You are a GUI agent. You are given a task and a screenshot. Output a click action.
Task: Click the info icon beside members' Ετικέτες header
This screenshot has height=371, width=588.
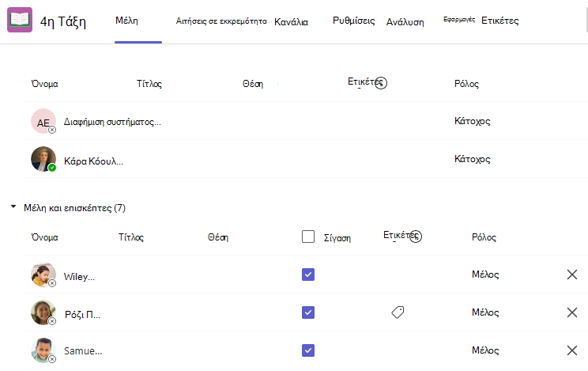tap(416, 237)
